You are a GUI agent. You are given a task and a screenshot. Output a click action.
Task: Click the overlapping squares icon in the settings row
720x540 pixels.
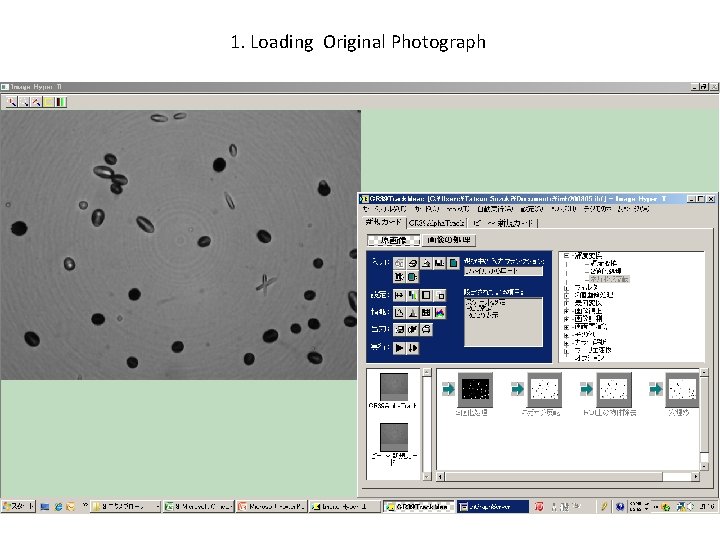click(x=440, y=295)
